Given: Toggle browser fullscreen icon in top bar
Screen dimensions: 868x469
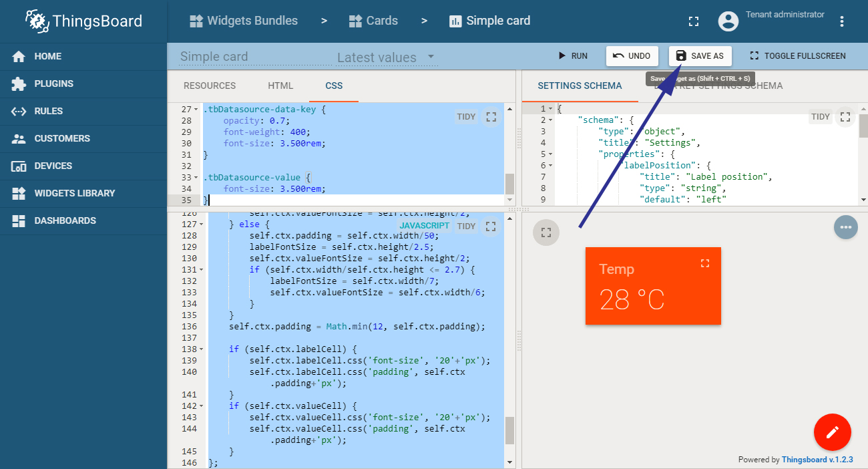Looking at the screenshot, I should pyautogui.click(x=694, y=21).
